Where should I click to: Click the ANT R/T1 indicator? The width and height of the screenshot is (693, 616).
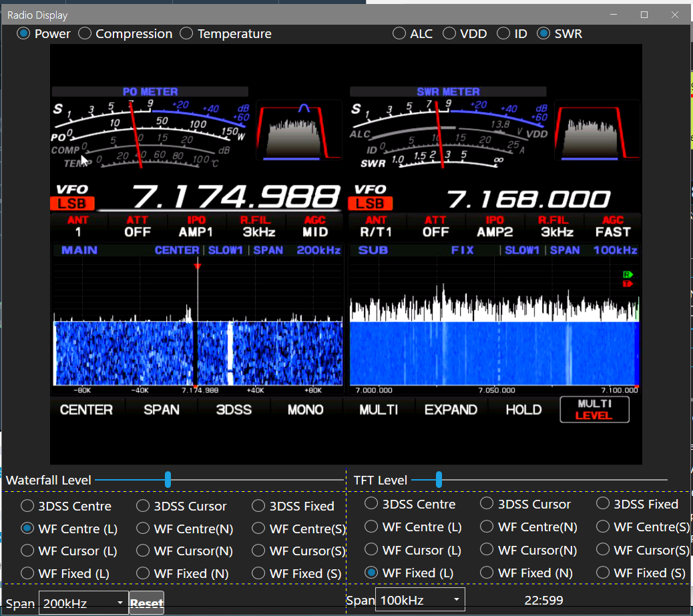click(376, 226)
